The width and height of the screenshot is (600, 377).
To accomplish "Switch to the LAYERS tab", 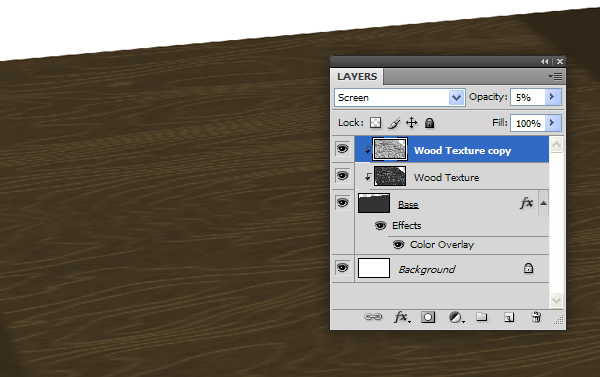I will [x=357, y=77].
